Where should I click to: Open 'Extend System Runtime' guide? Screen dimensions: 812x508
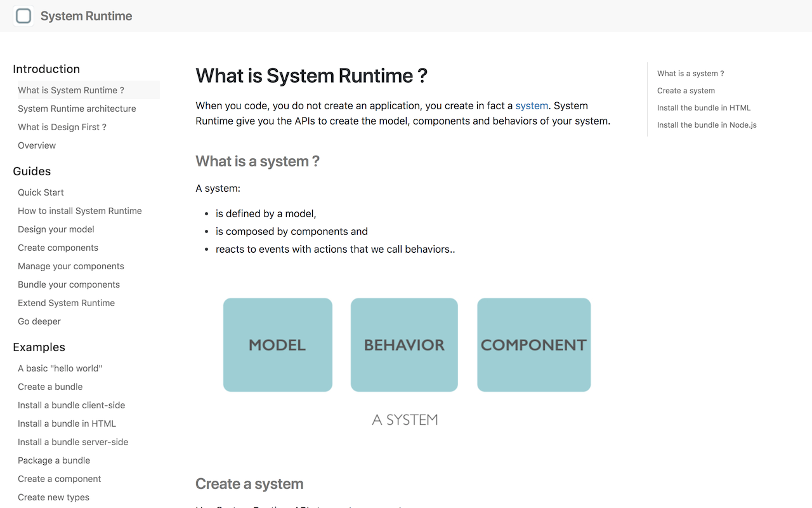click(x=66, y=303)
